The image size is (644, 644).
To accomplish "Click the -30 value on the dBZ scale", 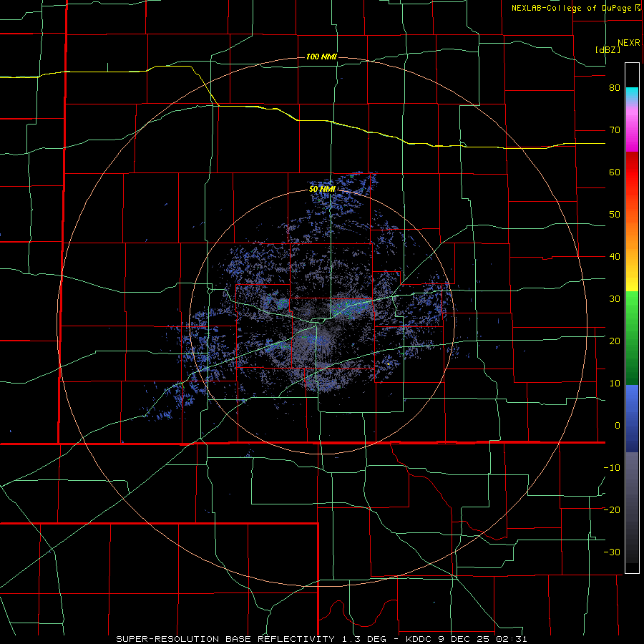I will click(612, 552).
